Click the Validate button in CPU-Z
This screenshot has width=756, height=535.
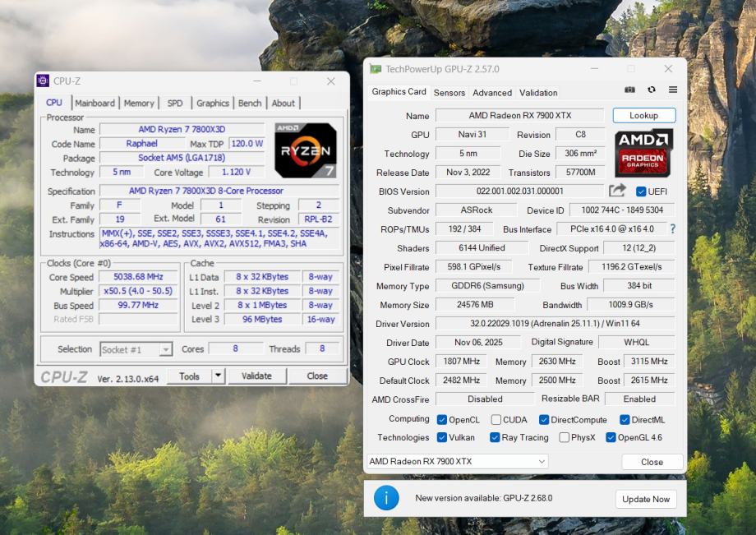(x=256, y=376)
